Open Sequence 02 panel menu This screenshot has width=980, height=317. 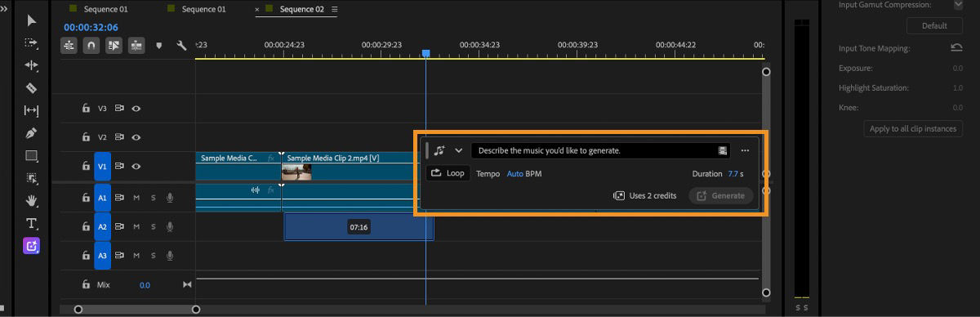coord(334,9)
